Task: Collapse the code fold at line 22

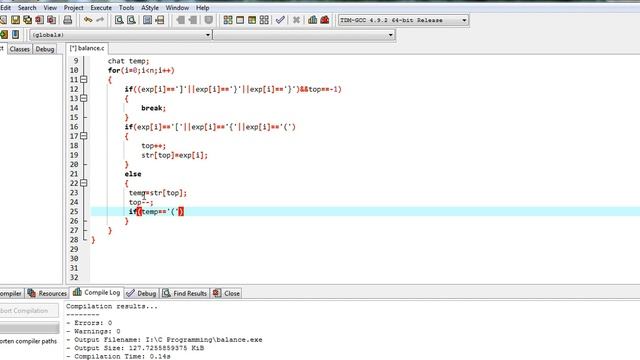Action: point(84,183)
